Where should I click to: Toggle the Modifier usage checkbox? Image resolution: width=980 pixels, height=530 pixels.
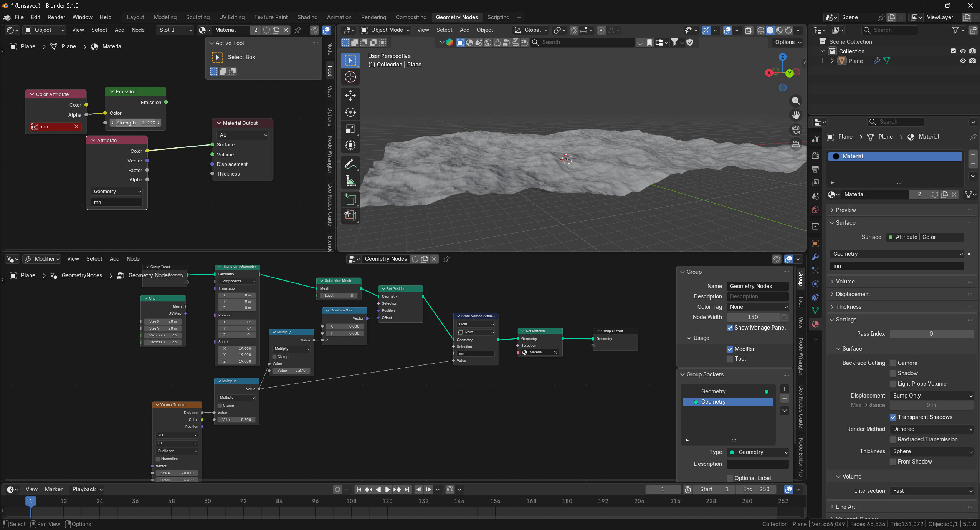click(x=730, y=349)
